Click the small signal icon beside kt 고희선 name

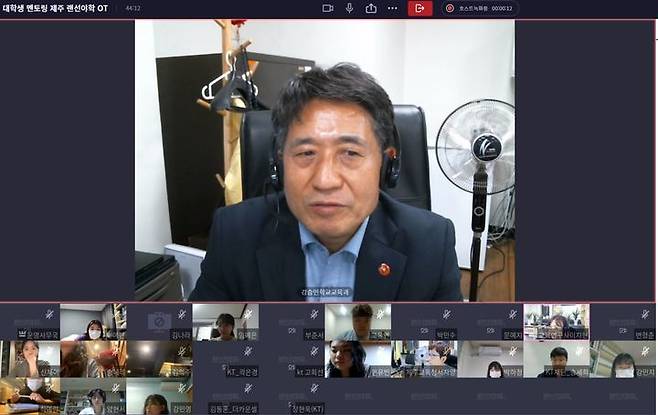coord(292,368)
